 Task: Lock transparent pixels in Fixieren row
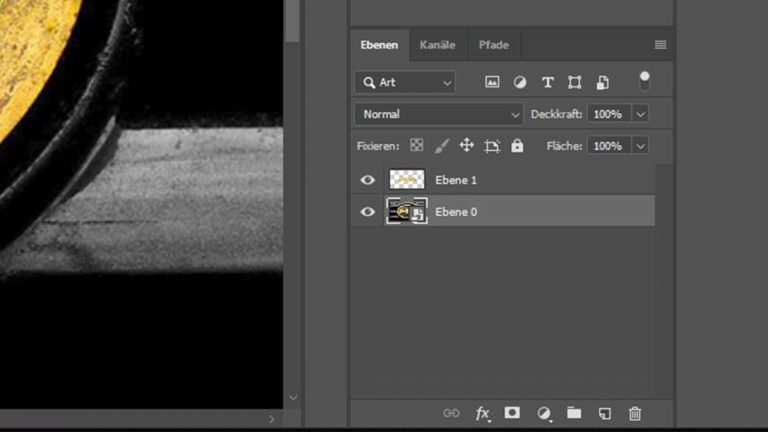click(x=417, y=145)
